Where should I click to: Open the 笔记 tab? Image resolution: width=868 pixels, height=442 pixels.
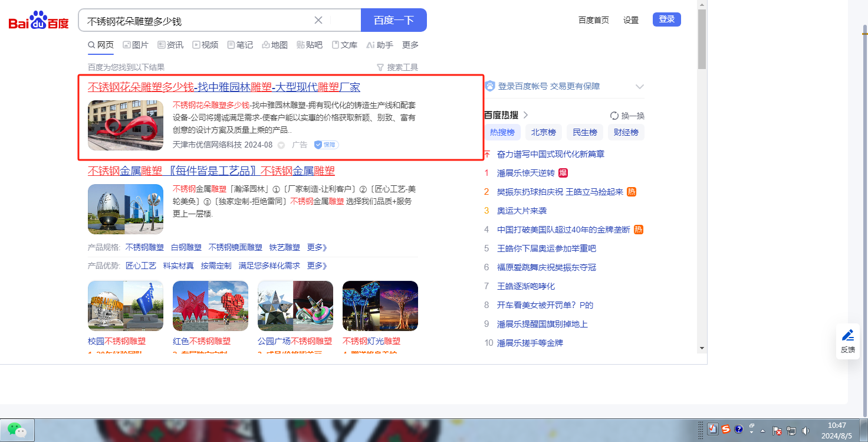point(240,45)
